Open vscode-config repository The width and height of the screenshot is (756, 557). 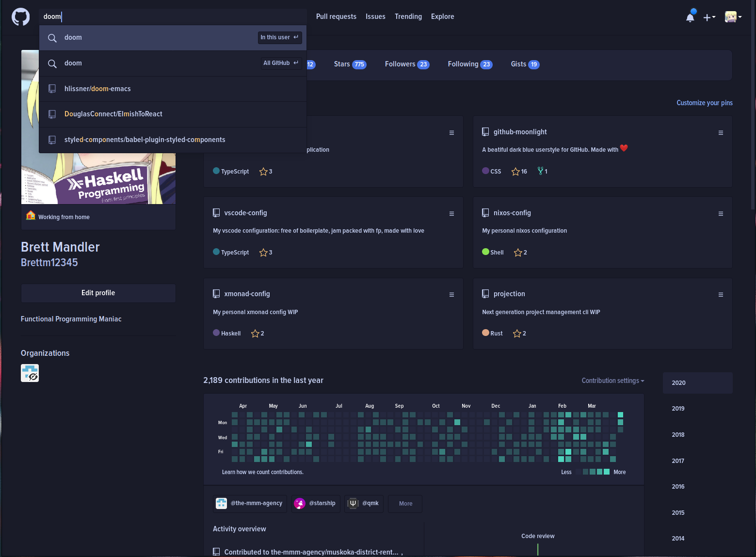click(x=245, y=213)
